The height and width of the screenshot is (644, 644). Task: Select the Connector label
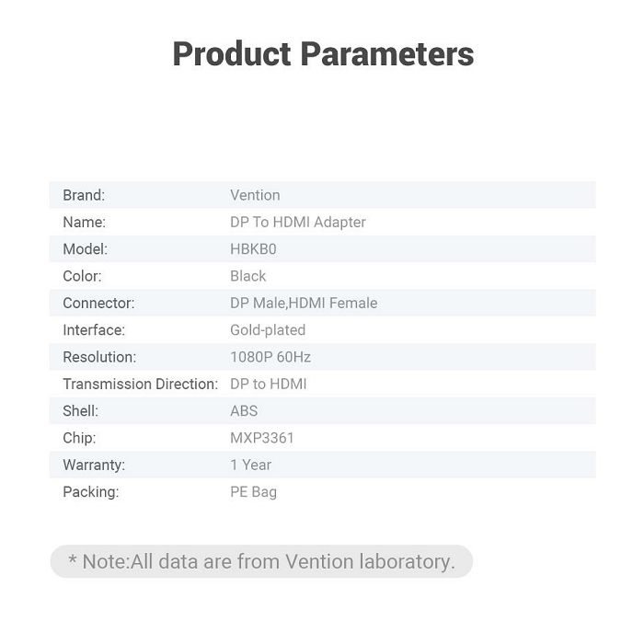pyautogui.click(x=98, y=303)
